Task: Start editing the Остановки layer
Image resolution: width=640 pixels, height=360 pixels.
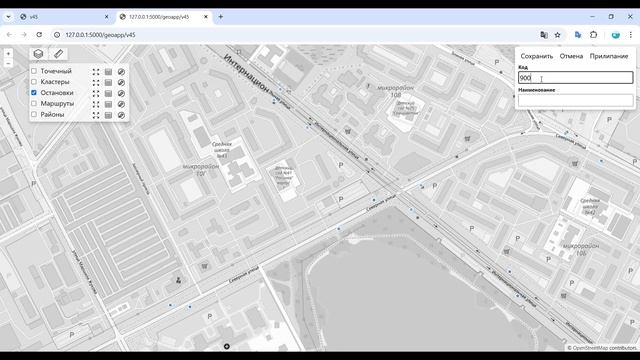Action: 121,93
